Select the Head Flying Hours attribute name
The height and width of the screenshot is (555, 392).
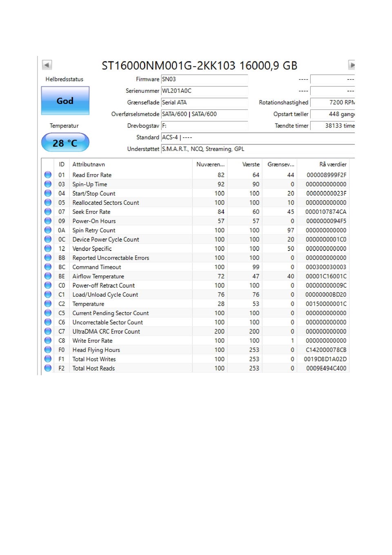[x=96, y=350]
